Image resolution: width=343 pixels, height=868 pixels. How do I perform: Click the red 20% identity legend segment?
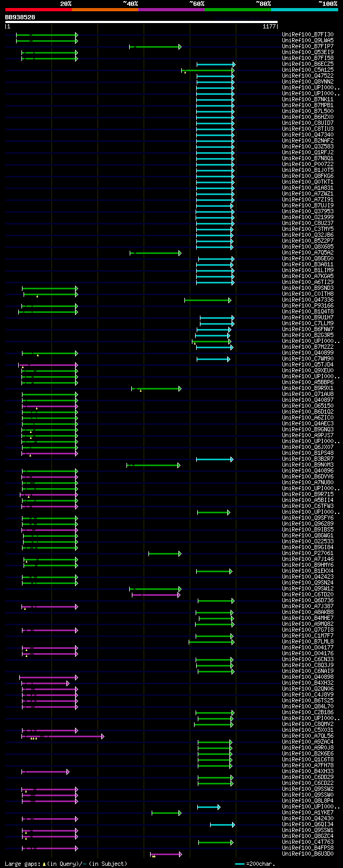(38, 10)
